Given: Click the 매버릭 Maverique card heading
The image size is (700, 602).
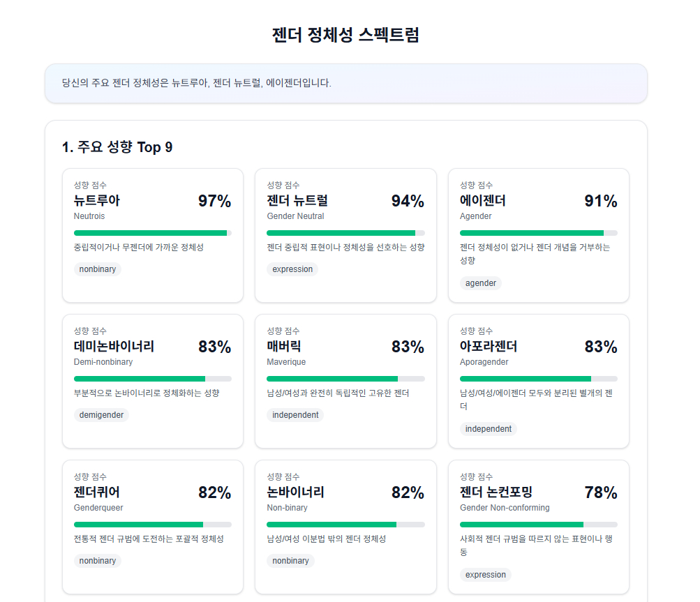Looking at the screenshot, I should coord(284,347).
